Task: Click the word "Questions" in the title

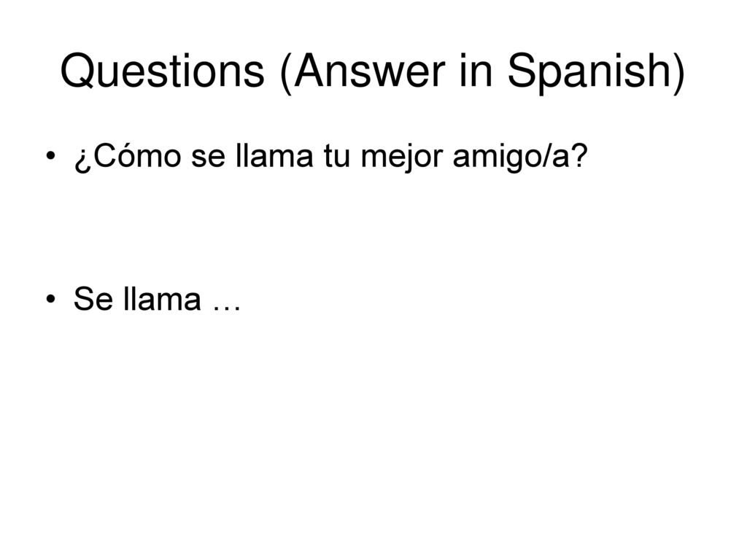Action: click(162, 71)
